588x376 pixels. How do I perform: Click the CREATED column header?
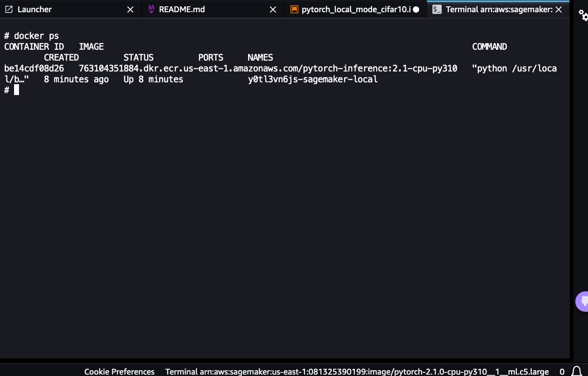61,57
